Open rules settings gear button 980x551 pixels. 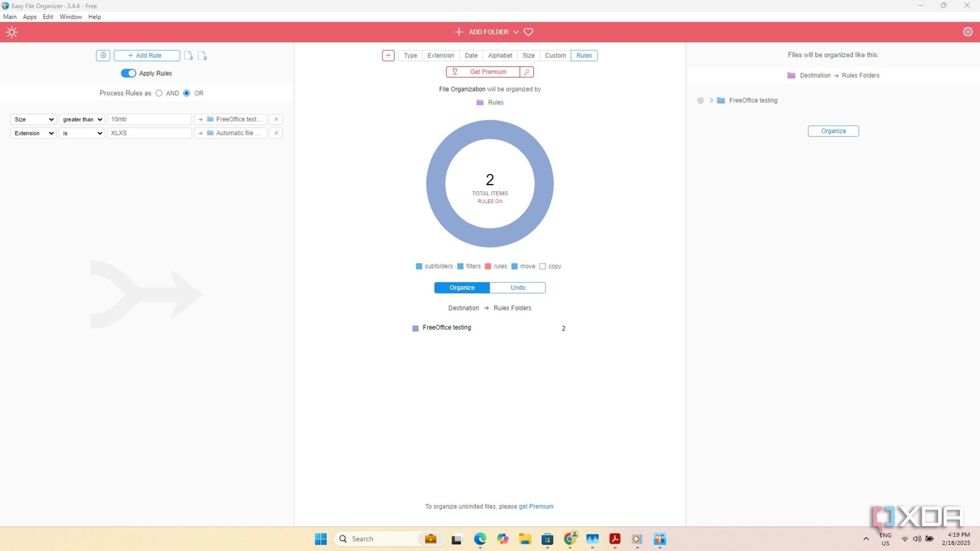(103, 56)
